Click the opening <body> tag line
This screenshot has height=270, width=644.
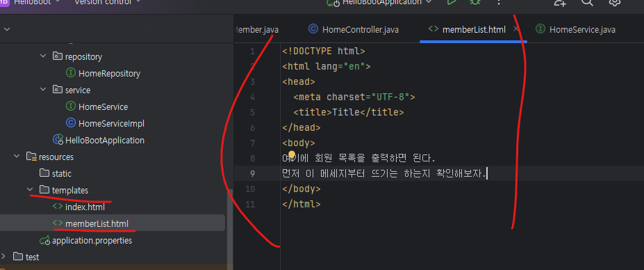coord(299,143)
